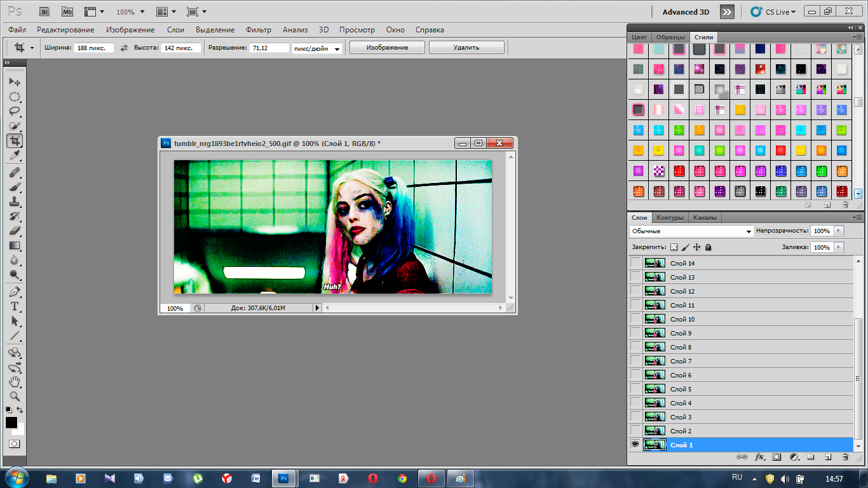This screenshot has width=868, height=488.
Task: Open пикс/дюйм resolution units dropdown
Action: [x=316, y=48]
